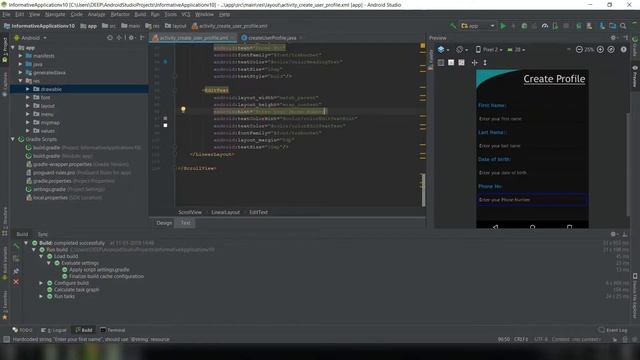Zoom in on layout Preview
Viewport: 640px width, 360px height.
pos(600,49)
